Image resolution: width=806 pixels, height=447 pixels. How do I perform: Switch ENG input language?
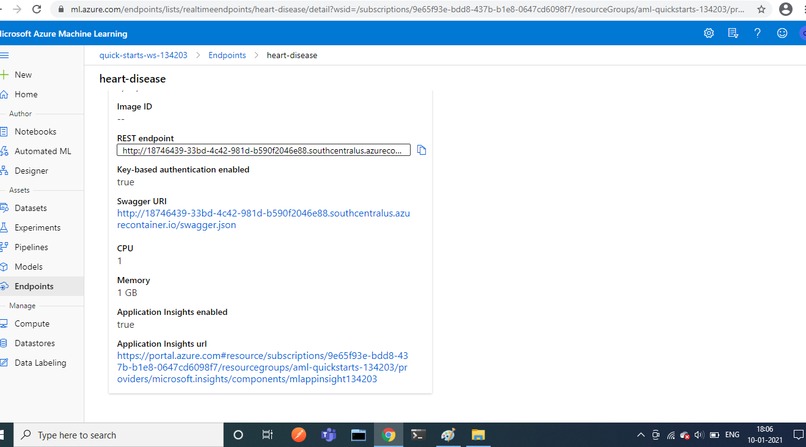[732, 435]
